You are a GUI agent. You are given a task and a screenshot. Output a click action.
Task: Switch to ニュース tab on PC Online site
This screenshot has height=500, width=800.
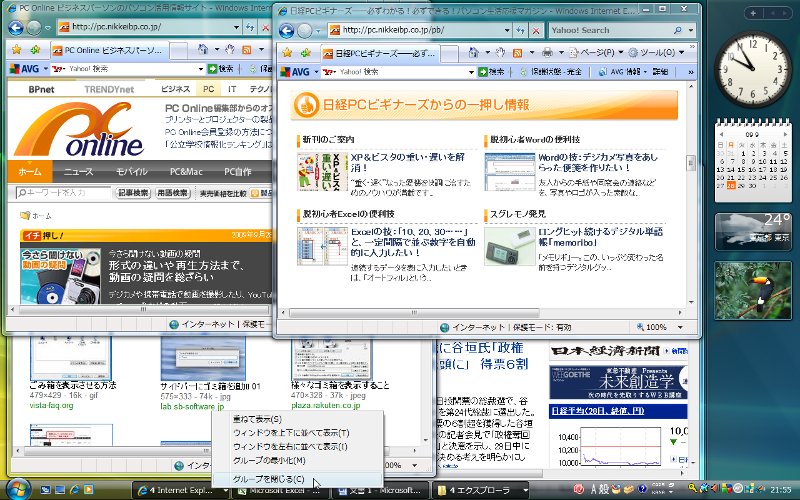coord(78,171)
